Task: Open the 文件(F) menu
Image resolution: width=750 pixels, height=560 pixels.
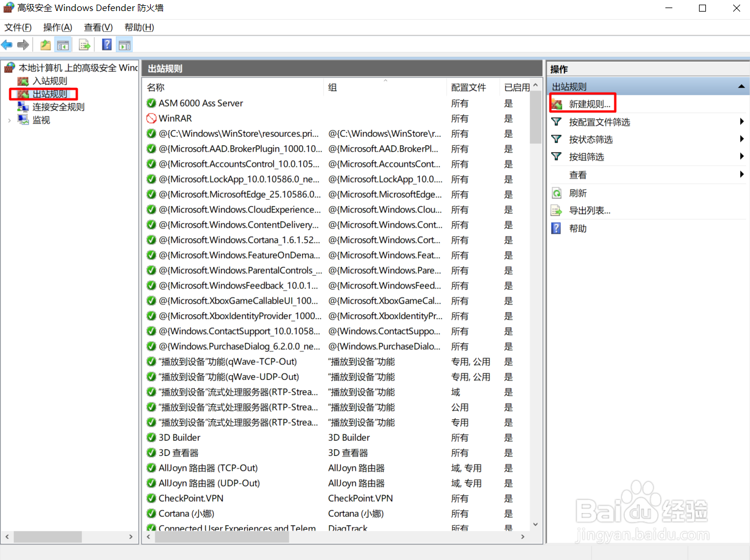Action: 18,27
